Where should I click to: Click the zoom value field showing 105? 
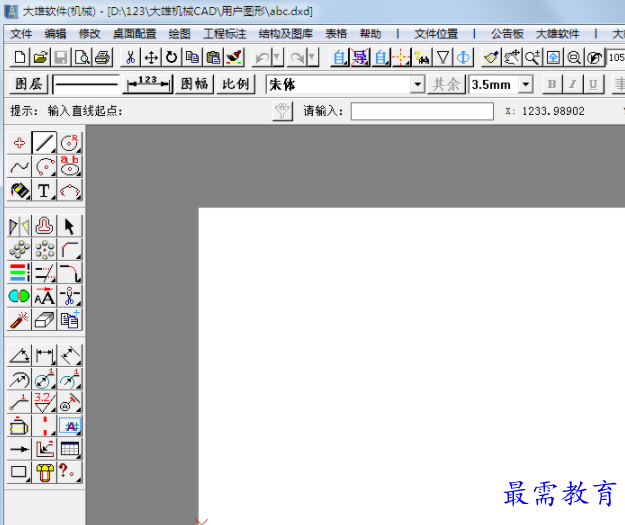coord(616,58)
